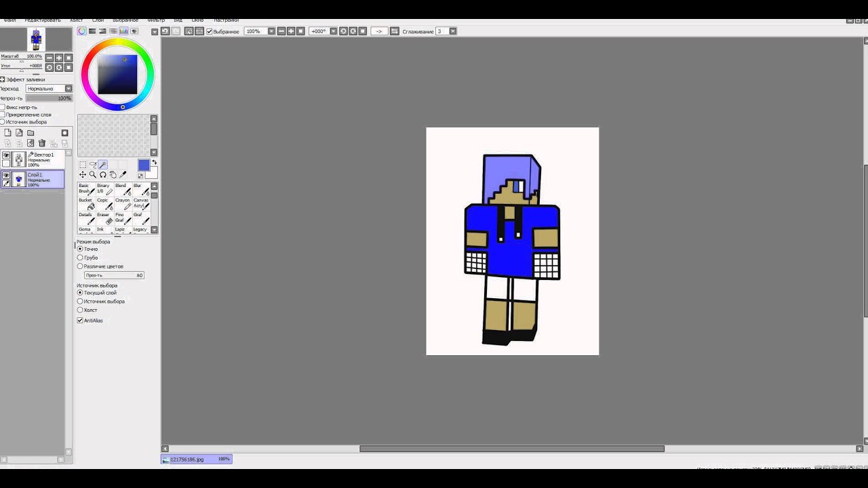Choose the Details brush tool

[x=86, y=219]
